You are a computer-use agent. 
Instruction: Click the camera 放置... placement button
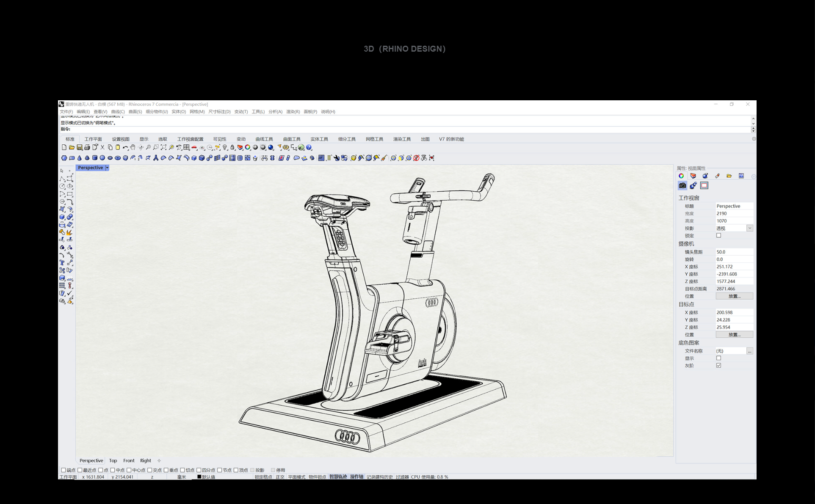tap(735, 296)
